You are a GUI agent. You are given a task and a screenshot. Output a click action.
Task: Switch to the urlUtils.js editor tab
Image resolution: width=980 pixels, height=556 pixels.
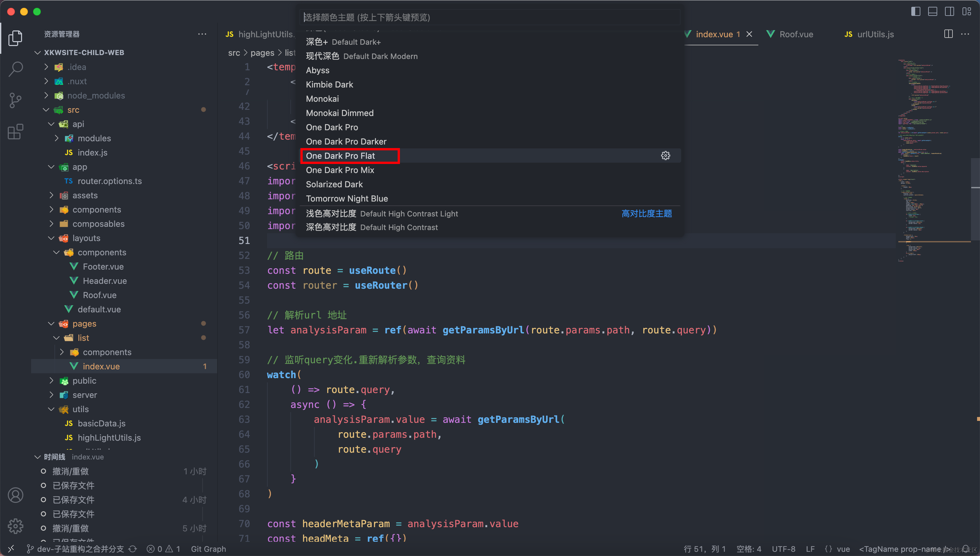pyautogui.click(x=875, y=34)
